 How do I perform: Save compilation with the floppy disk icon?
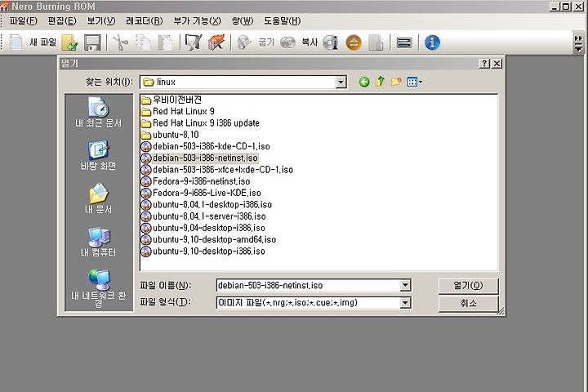92,42
